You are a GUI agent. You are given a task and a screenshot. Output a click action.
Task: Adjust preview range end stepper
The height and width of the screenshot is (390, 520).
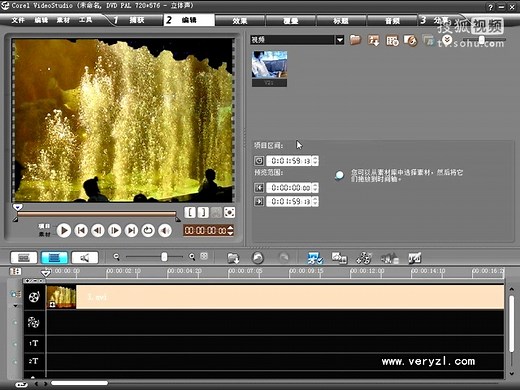(x=315, y=201)
